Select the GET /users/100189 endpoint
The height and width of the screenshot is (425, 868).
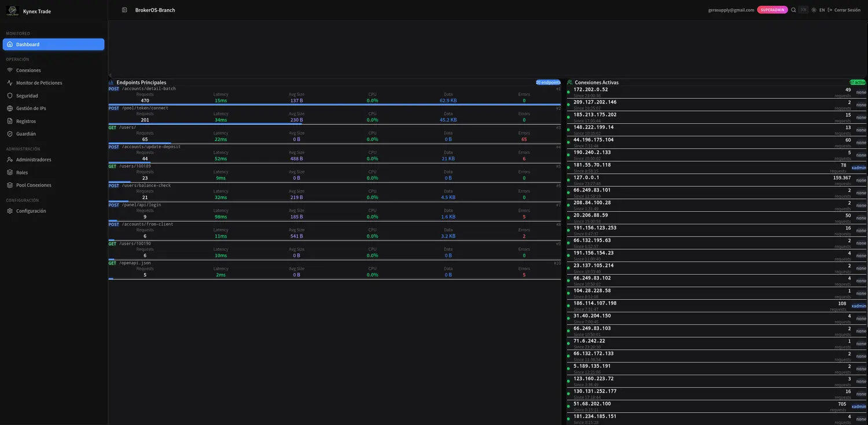pyautogui.click(x=334, y=173)
